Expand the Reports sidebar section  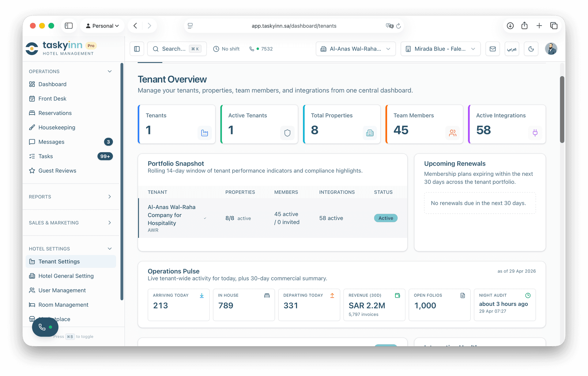coord(70,197)
